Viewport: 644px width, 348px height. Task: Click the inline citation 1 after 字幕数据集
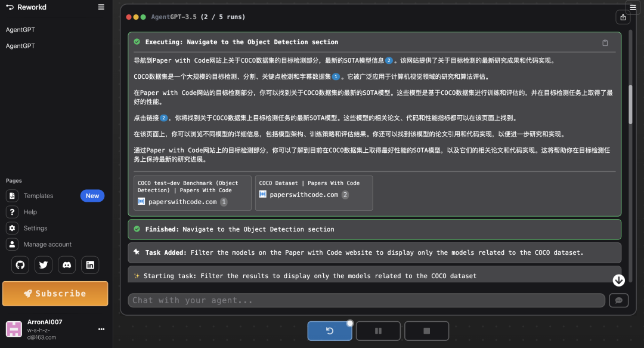coord(336,76)
